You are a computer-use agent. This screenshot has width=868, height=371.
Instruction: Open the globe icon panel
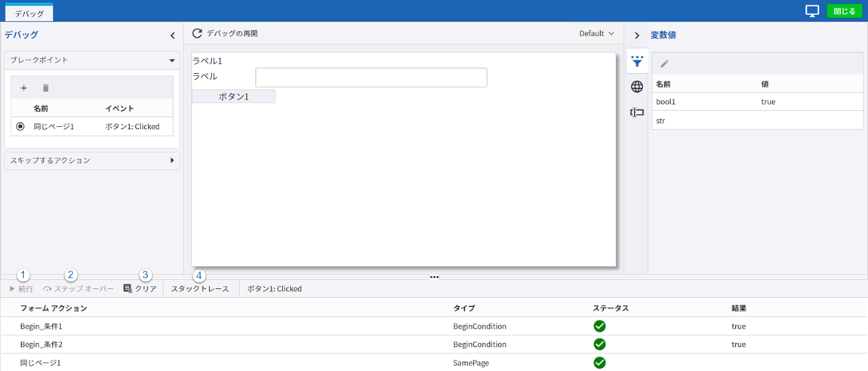click(x=637, y=87)
